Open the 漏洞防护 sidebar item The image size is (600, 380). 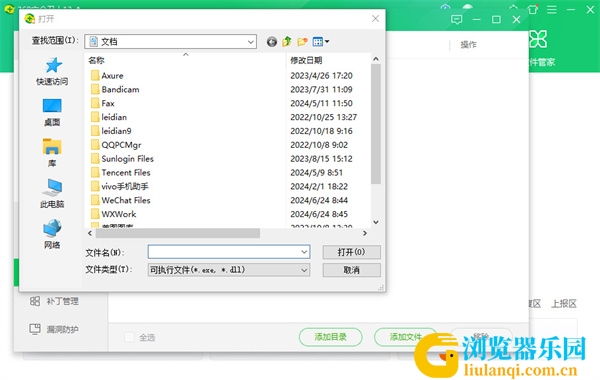tap(54, 329)
